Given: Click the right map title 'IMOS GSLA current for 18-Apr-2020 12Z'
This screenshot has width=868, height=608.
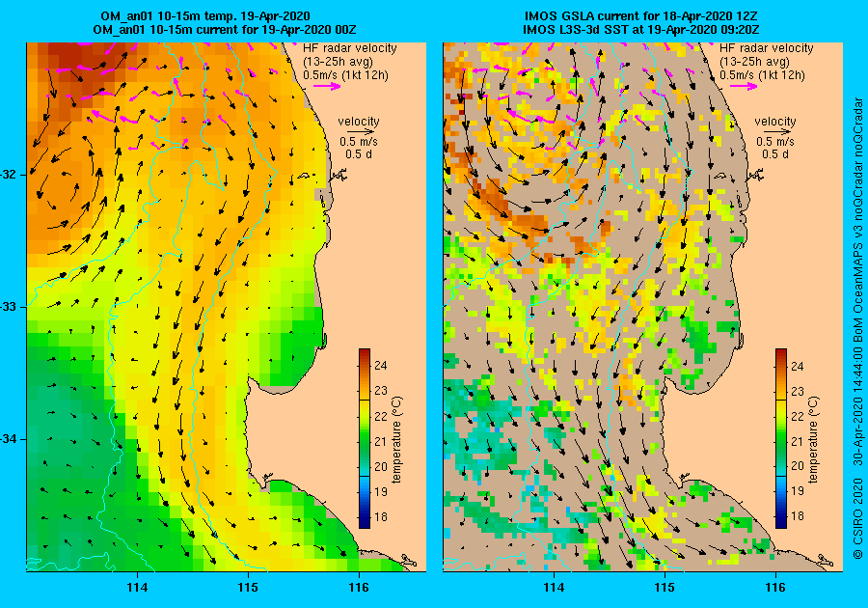Looking at the screenshot, I should tap(641, 16).
